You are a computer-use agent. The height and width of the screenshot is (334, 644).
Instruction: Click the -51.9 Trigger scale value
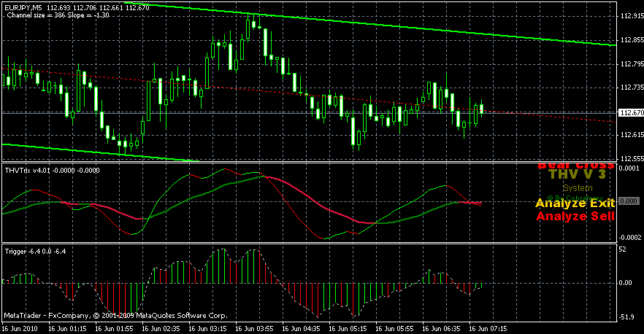pos(626,316)
